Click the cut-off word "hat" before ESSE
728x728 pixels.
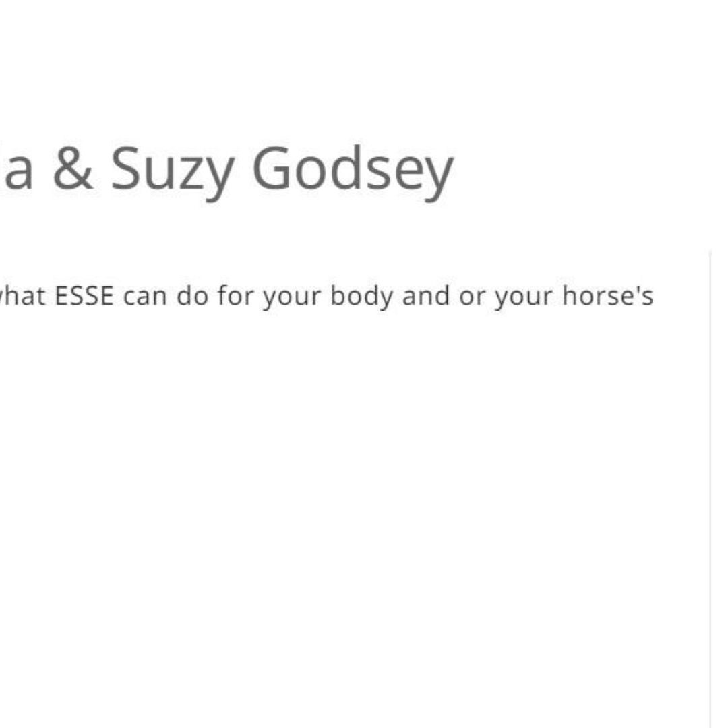(x=24, y=297)
